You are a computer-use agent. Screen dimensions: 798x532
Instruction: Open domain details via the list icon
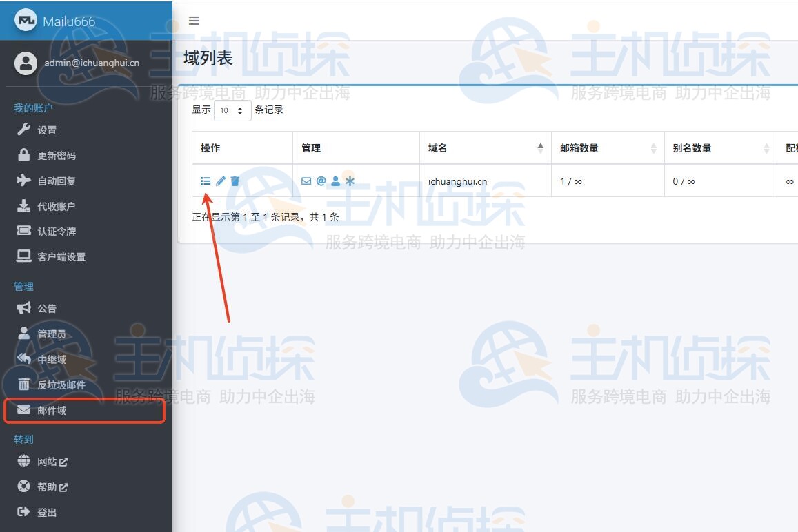coord(206,181)
